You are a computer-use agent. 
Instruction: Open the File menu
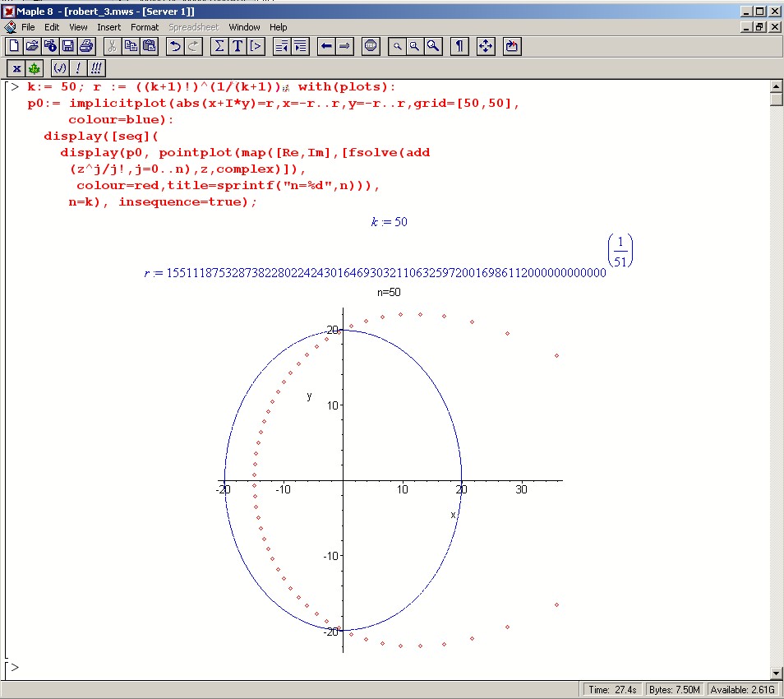(x=28, y=27)
